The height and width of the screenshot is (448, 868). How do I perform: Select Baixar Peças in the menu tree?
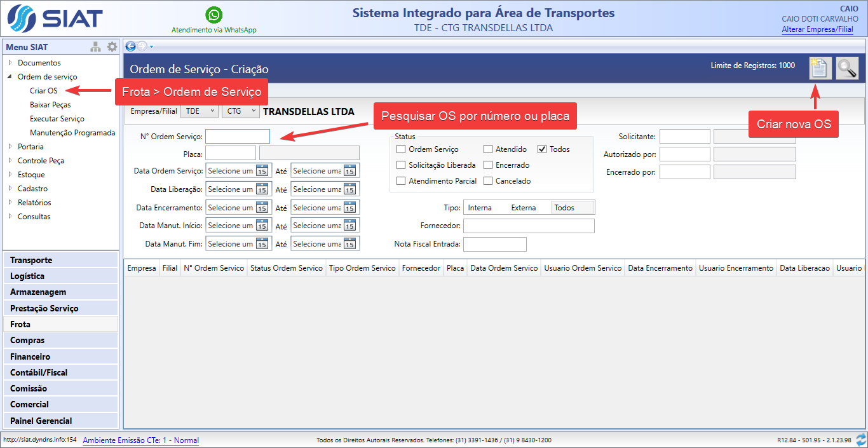50,105
